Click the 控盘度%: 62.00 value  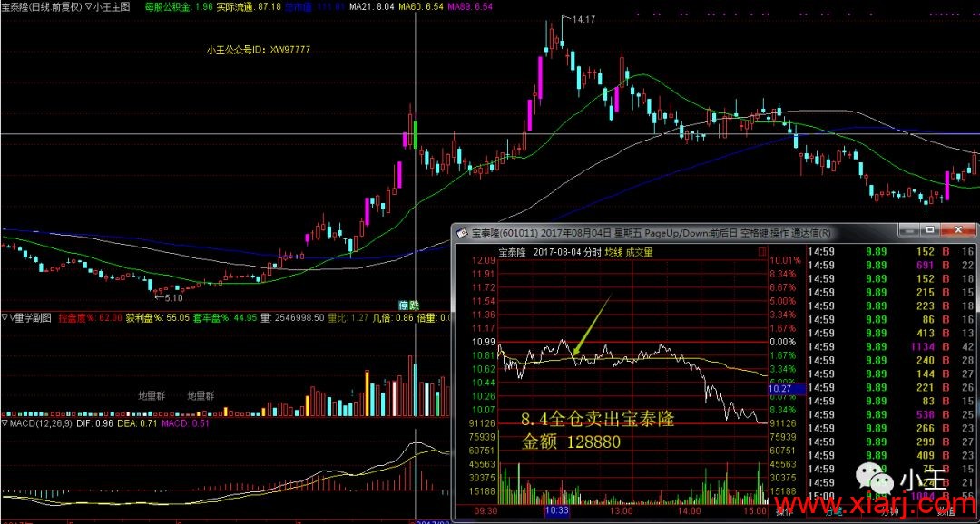tap(91, 318)
